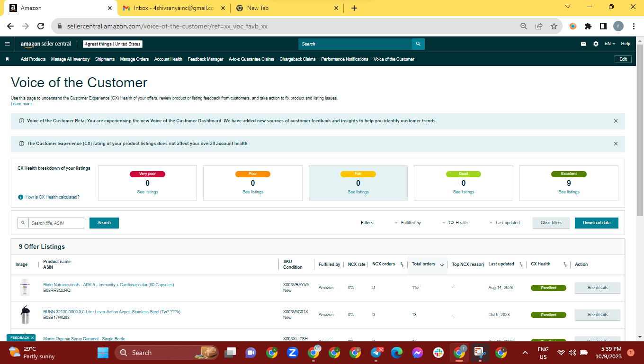Viewport: 644px width, 364px height.
Task: Open a new browser tab with plus
Action: [354, 8]
